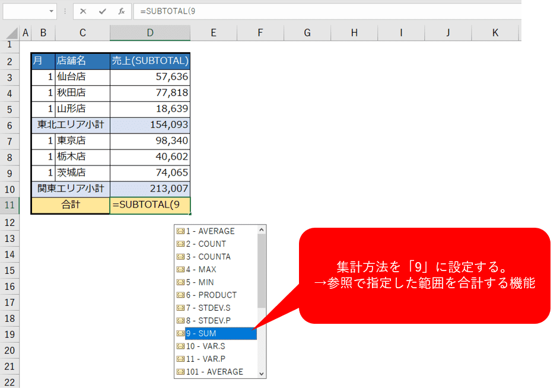The height and width of the screenshot is (392, 560).
Task: Select column A header
Action: click(26, 33)
